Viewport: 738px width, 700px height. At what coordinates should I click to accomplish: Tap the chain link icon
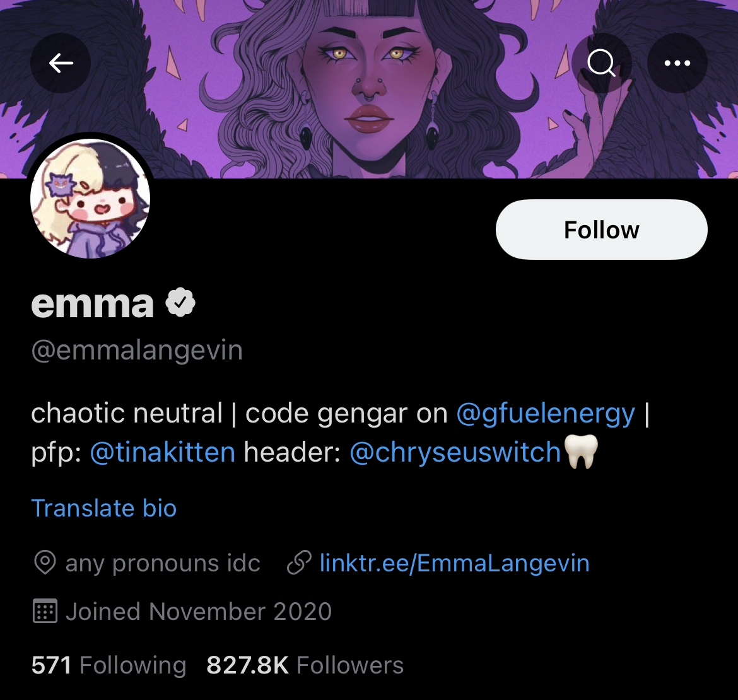pyautogui.click(x=300, y=563)
